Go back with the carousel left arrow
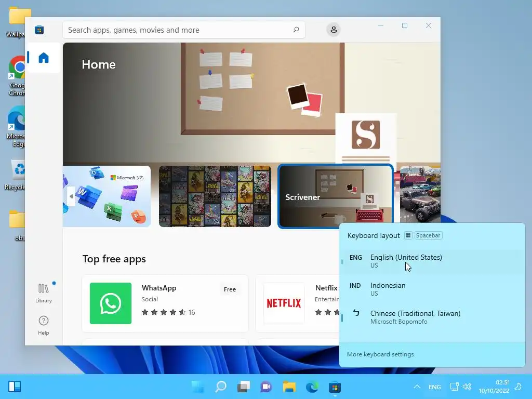Image resolution: width=532 pixels, height=399 pixels. click(x=71, y=196)
